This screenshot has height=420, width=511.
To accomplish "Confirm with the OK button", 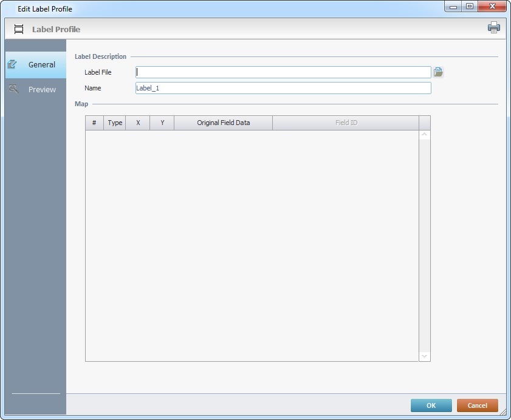I will (431, 405).
